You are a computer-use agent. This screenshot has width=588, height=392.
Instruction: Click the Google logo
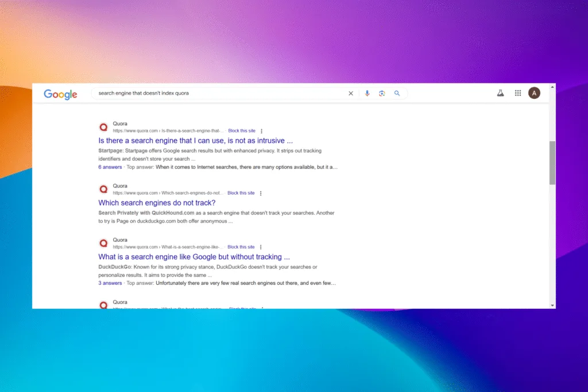(x=60, y=94)
